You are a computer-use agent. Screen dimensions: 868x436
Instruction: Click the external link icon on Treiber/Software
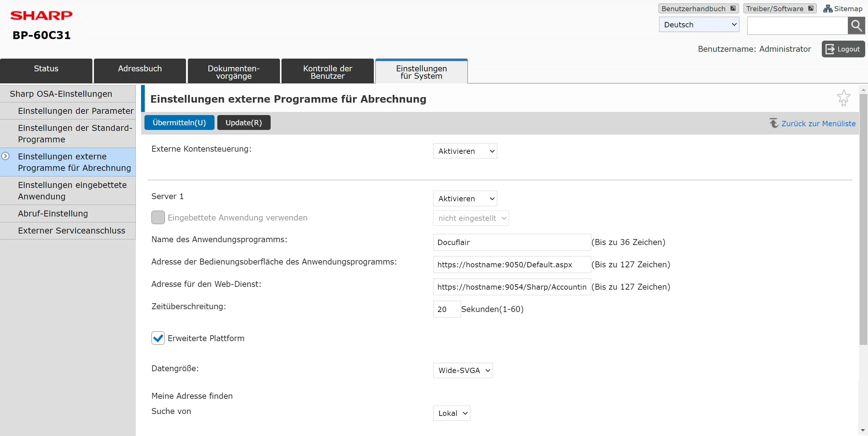[x=811, y=8]
